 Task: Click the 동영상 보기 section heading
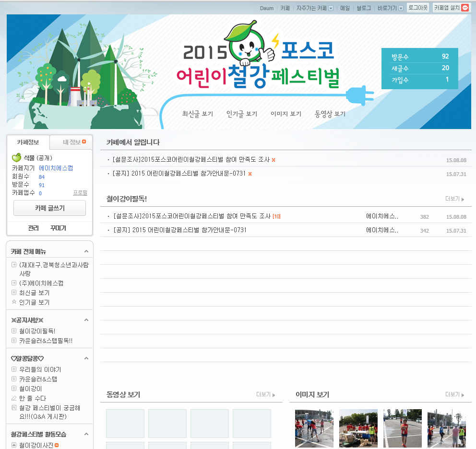(x=123, y=395)
